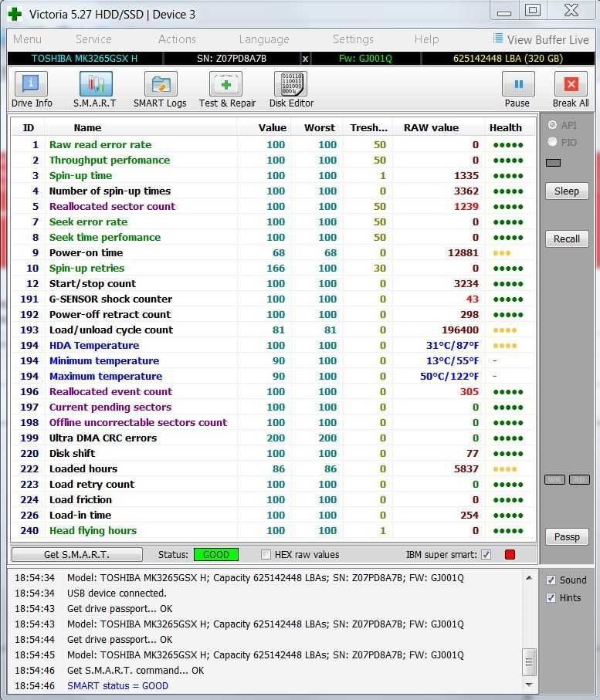Viewport: 600px width, 700px height.
Task: Open the Service menu
Action: pyautogui.click(x=93, y=39)
